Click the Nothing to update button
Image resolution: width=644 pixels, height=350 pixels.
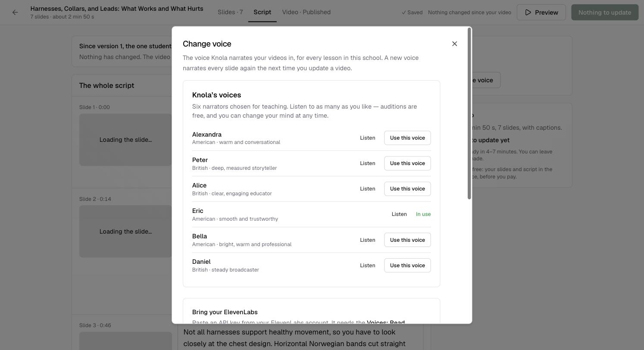click(604, 12)
